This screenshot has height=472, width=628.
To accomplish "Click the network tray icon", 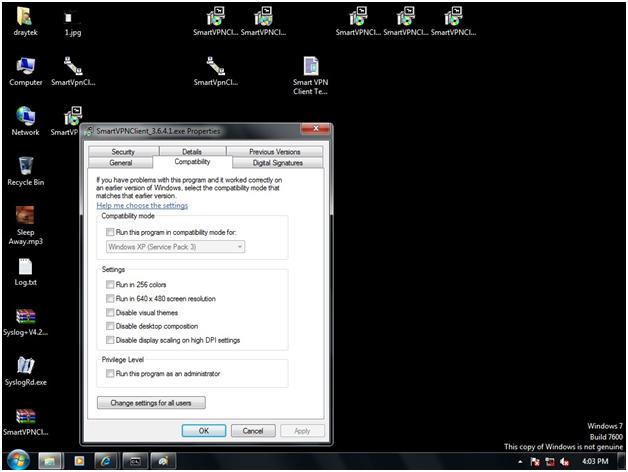I will (550, 462).
